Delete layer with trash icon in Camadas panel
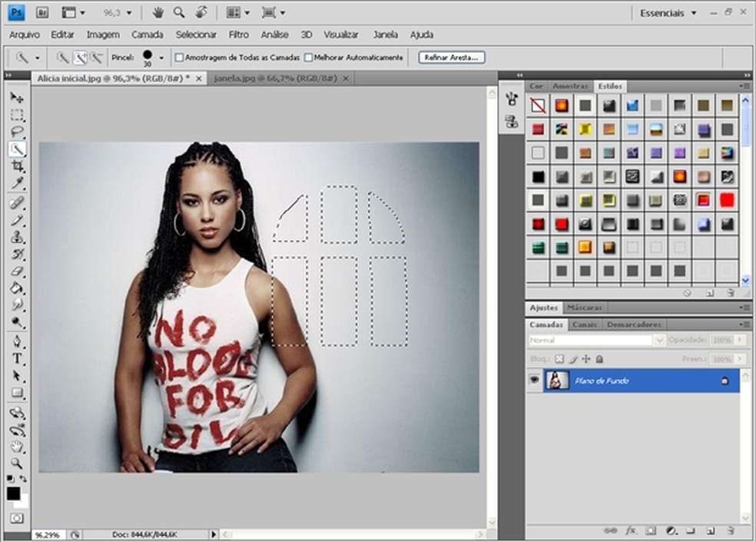The height and width of the screenshot is (542, 756). tap(731, 531)
